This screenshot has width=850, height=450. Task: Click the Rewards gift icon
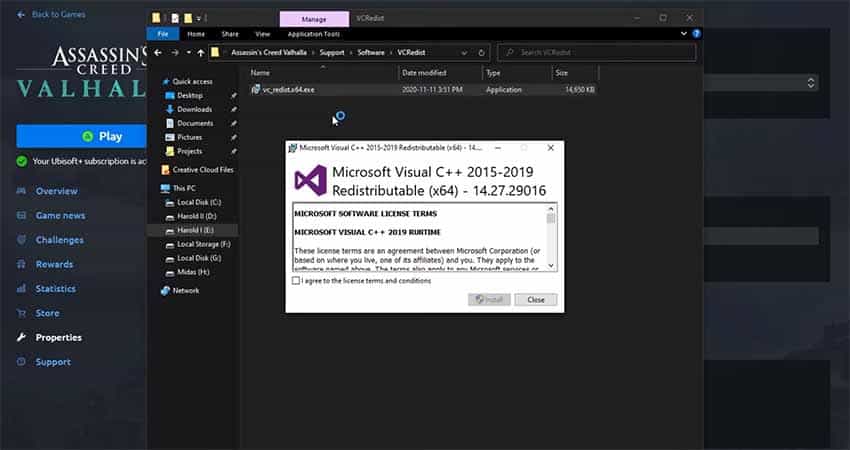21,264
